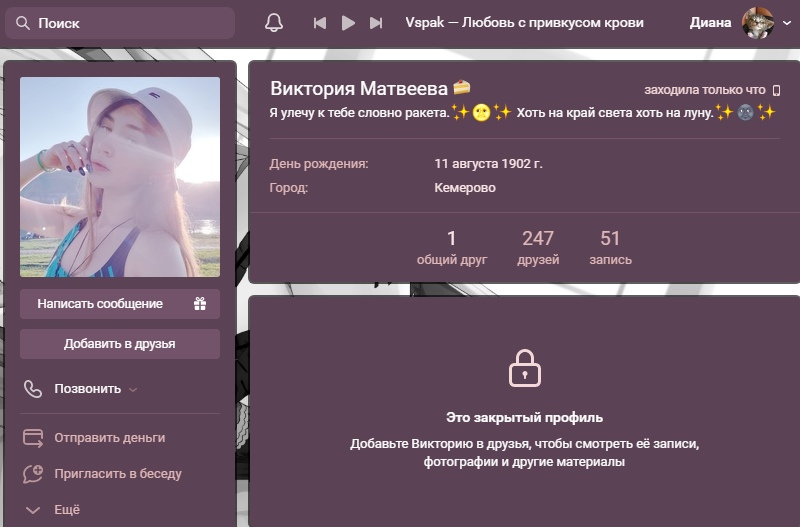Expand the account menu arrow next to avatar
This screenshot has height=527, width=800.
click(786, 24)
